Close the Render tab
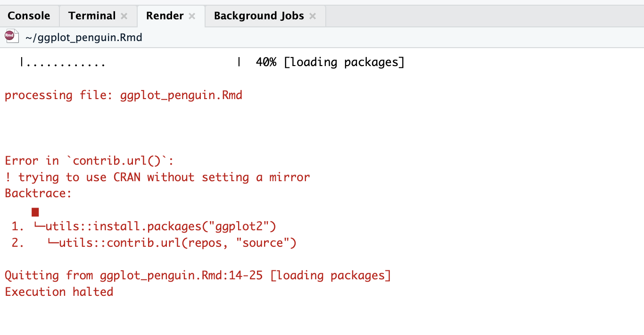 point(192,16)
